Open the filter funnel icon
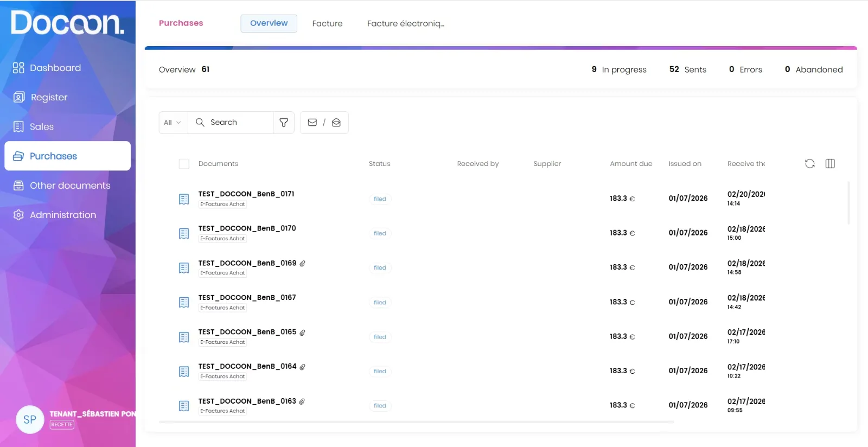The height and width of the screenshot is (447, 868). 284,123
